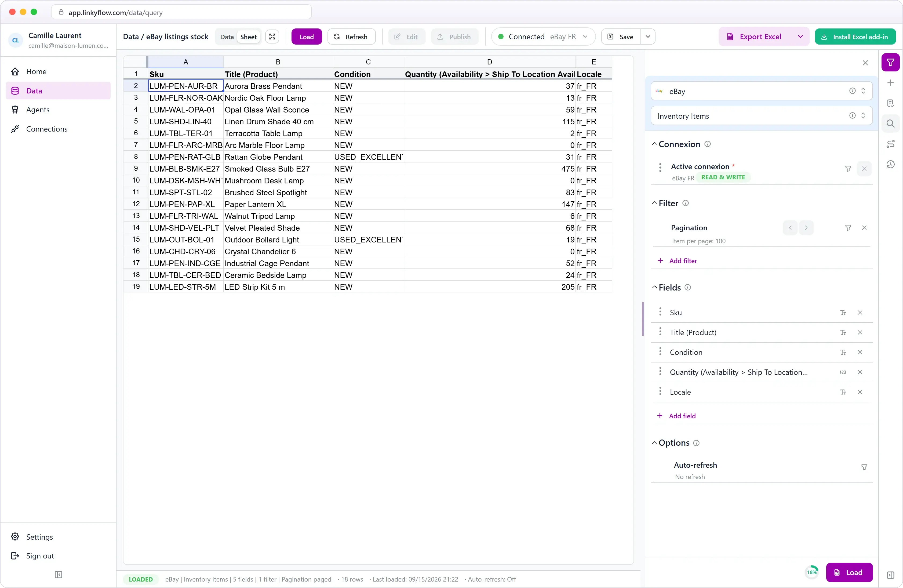The image size is (903, 588).
Task: Click the drag handle of Title (Product) field
Action: pyautogui.click(x=660, y=332)
